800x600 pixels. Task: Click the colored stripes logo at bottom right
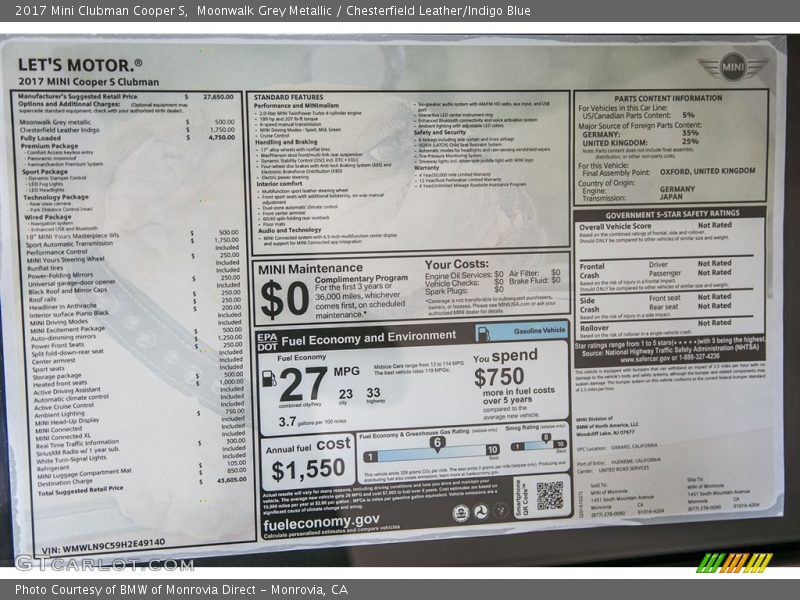pos(734,563)
